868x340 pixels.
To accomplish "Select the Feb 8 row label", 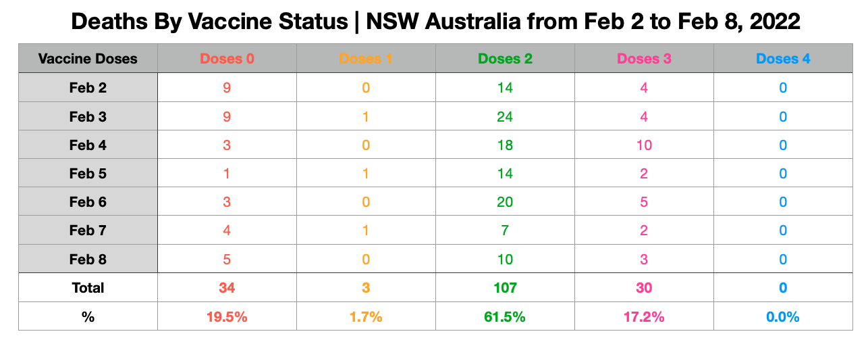I will coord(88,259).
